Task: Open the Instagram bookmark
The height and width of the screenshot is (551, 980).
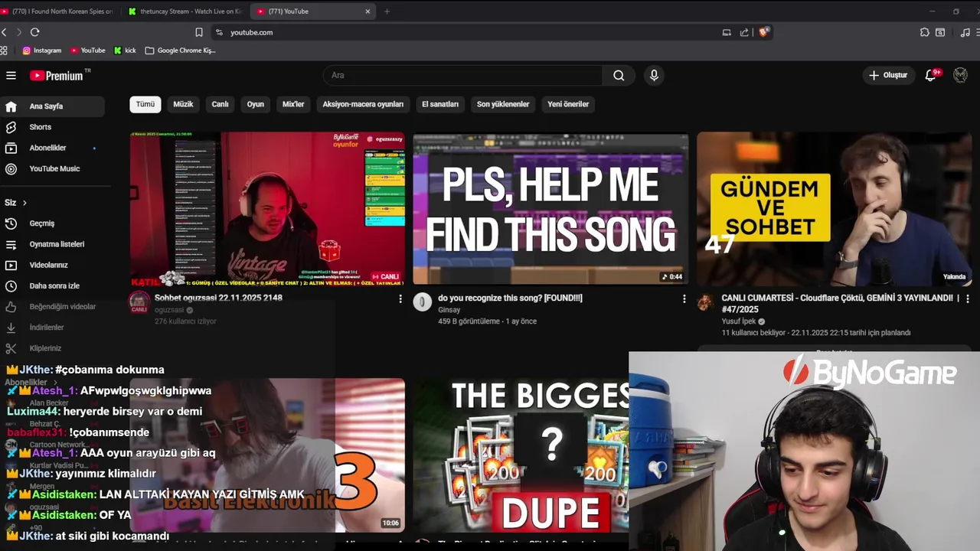Action: 42,51
